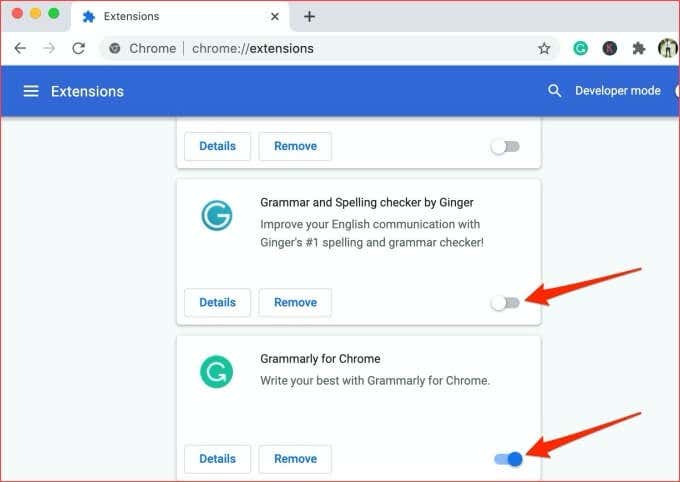Search extensions with the magnifier icon

554,91
